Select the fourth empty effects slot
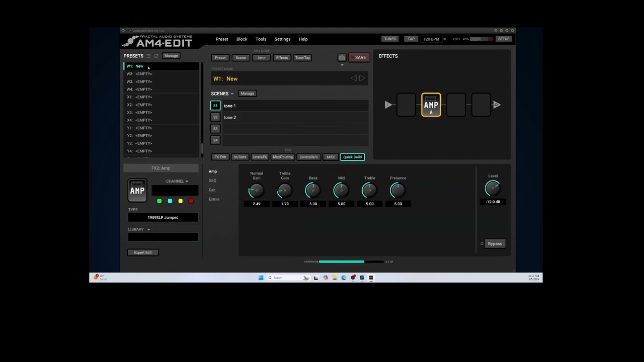This screenshot has width=644, height=362. pyautogui.click(x=481, y=105)
